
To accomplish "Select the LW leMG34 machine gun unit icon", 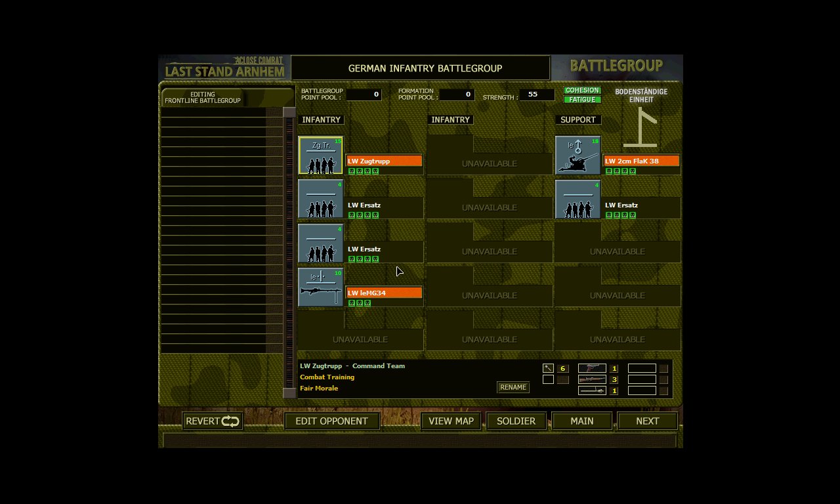I will point(321,287).
